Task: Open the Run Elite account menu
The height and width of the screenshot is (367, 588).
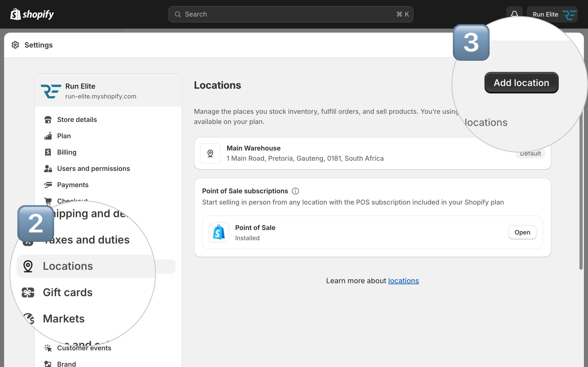Action: coord(552,14)
